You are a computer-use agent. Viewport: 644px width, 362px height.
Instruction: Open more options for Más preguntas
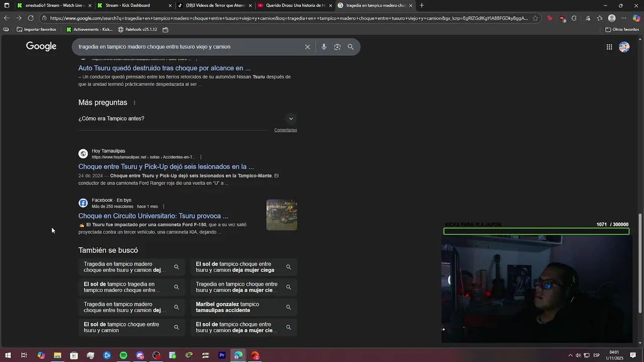pyautogui.click(x=134, y=103)
